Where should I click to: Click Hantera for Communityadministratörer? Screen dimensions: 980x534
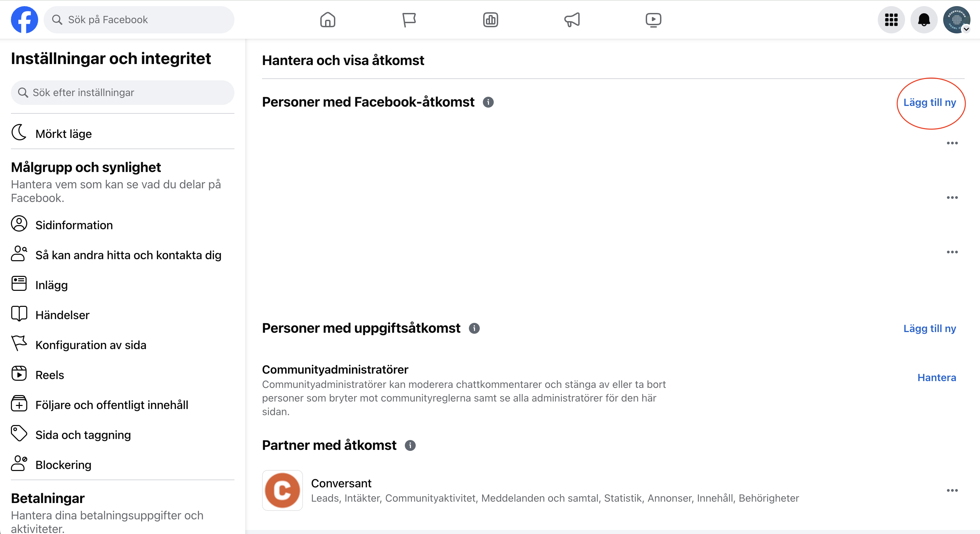(x=936, y=377)
